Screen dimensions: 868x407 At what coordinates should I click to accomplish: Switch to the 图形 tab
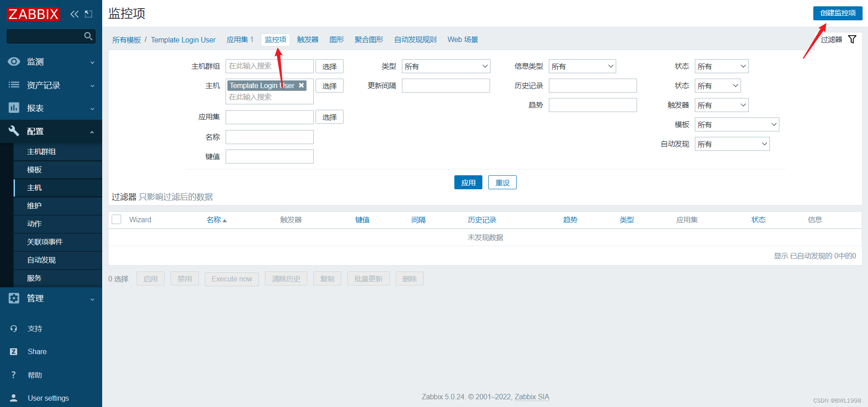click(x=337, y=40)
